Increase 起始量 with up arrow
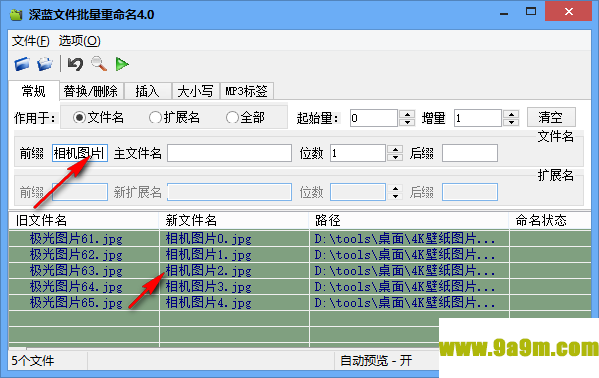Image resolution: width=599 pixels, height=378 pixels. 407,114
